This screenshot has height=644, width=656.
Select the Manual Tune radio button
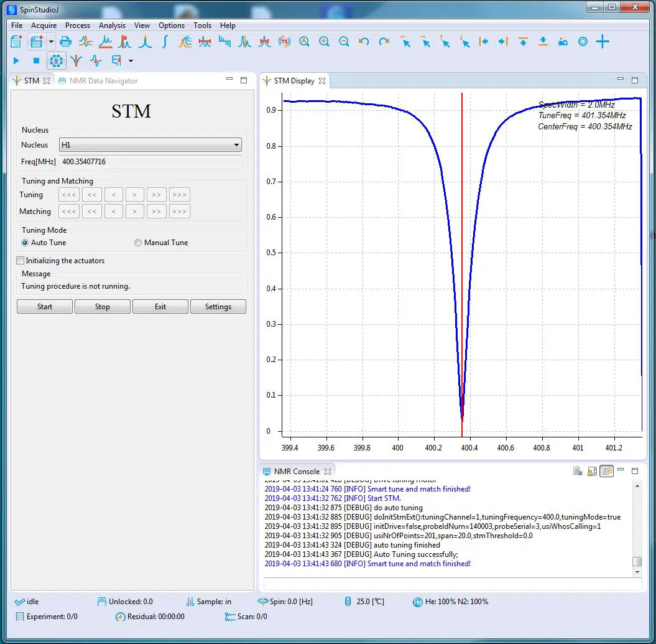point(138,243)
